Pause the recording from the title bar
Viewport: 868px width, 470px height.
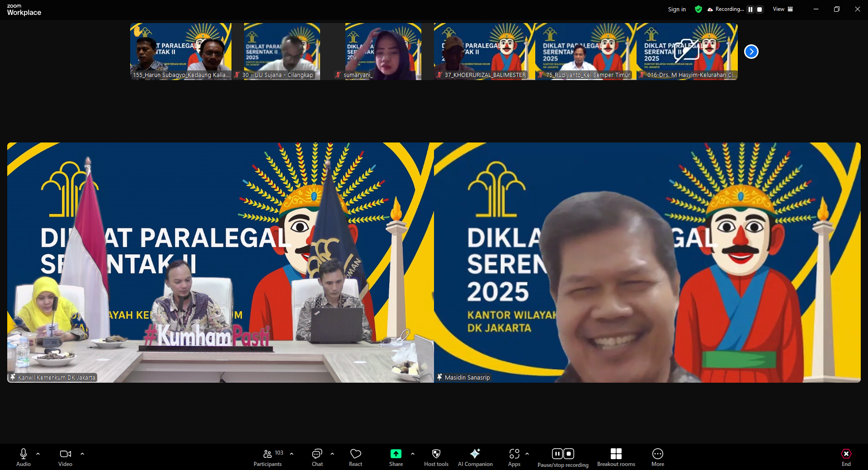[750, 9]
